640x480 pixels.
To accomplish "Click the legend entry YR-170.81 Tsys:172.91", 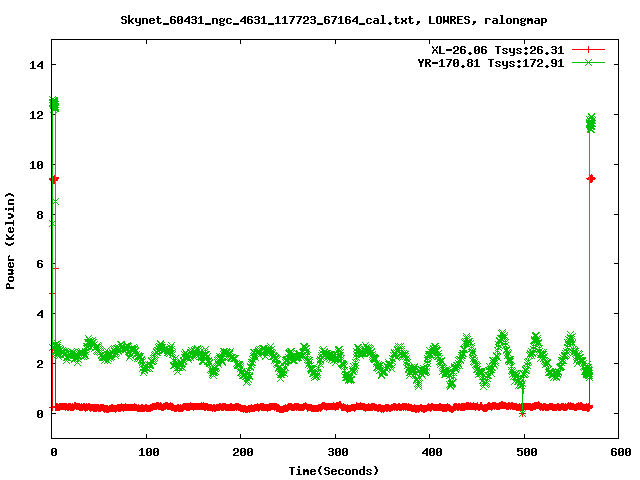I will 491,63.
